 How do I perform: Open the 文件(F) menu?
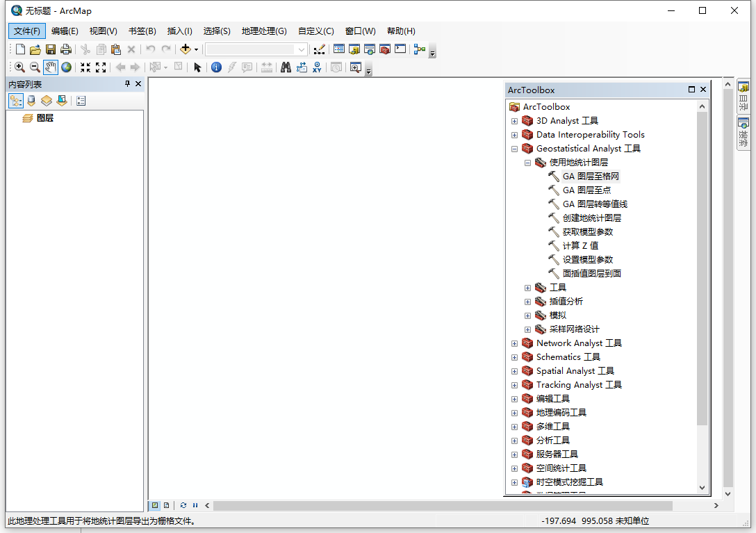[27, 31]
